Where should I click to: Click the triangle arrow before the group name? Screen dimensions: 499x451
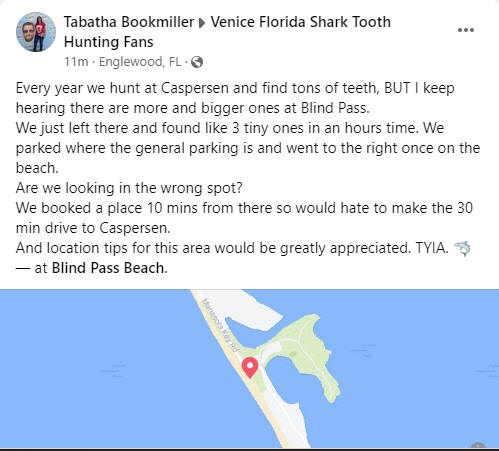click(x=202, y=23)
